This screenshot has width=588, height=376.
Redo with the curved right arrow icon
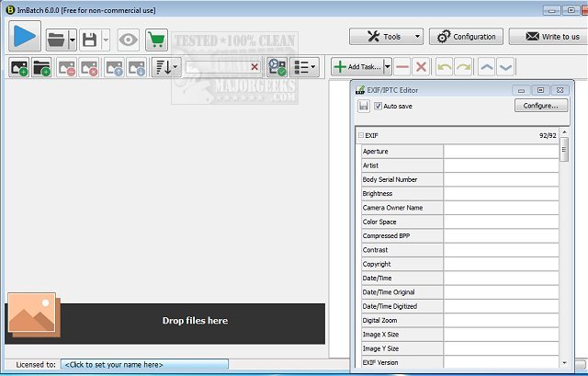(463, 67)
